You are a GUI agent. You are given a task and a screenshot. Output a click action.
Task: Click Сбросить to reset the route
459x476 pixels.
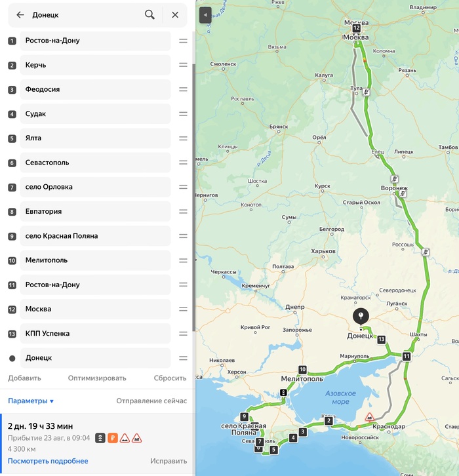click(170, 378)
